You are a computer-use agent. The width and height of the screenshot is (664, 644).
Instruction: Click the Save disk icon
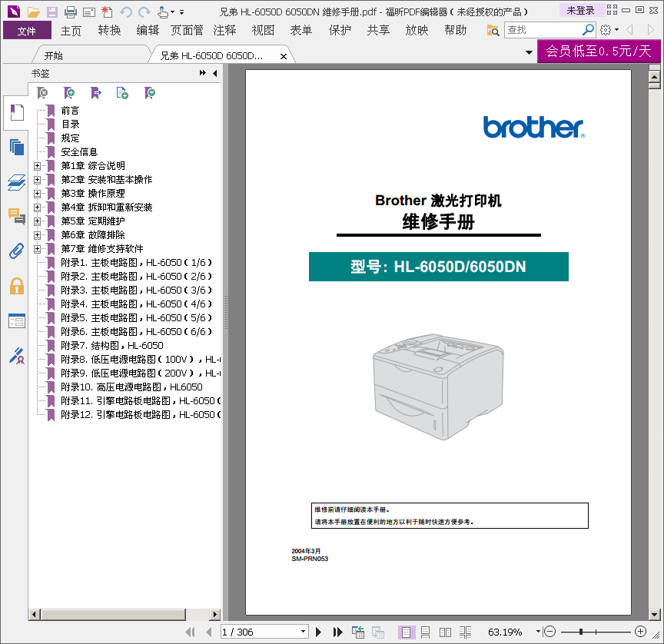click(x=52, y=12)
